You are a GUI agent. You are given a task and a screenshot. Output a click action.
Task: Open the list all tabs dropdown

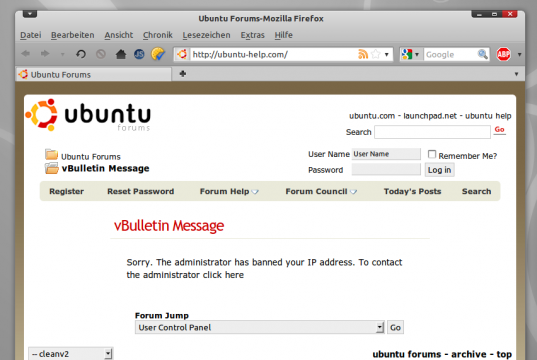click(516, 74)
